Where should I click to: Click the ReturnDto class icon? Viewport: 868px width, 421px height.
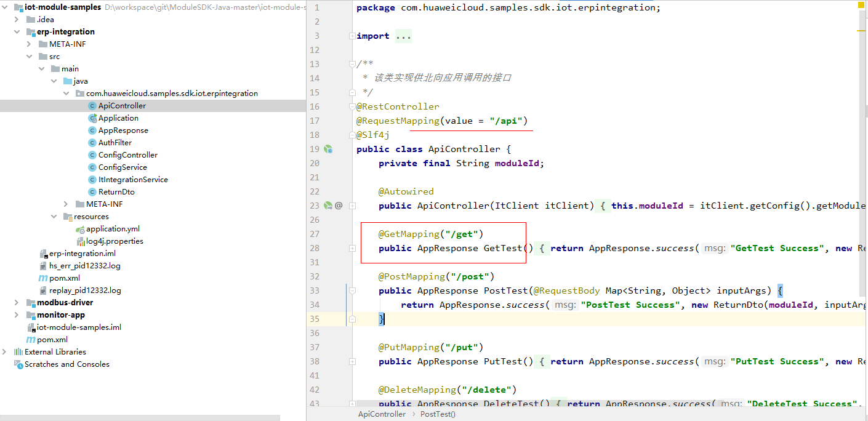(92, 192)
